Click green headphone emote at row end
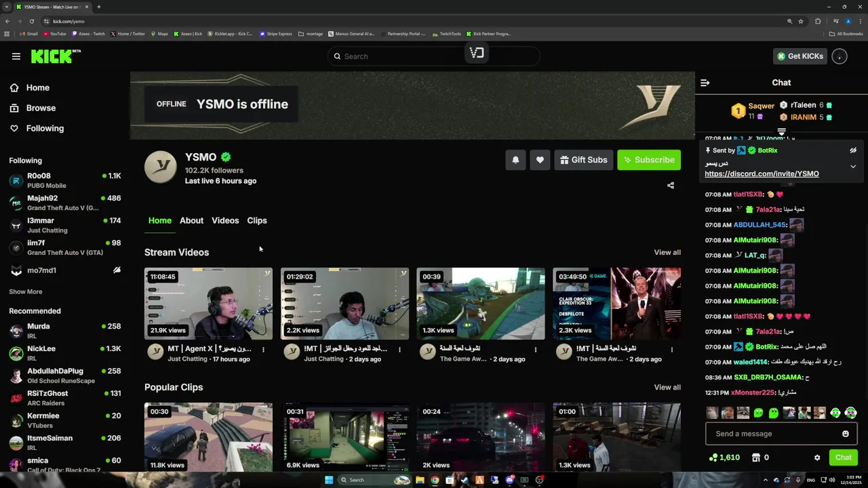 tap(851, 413)
